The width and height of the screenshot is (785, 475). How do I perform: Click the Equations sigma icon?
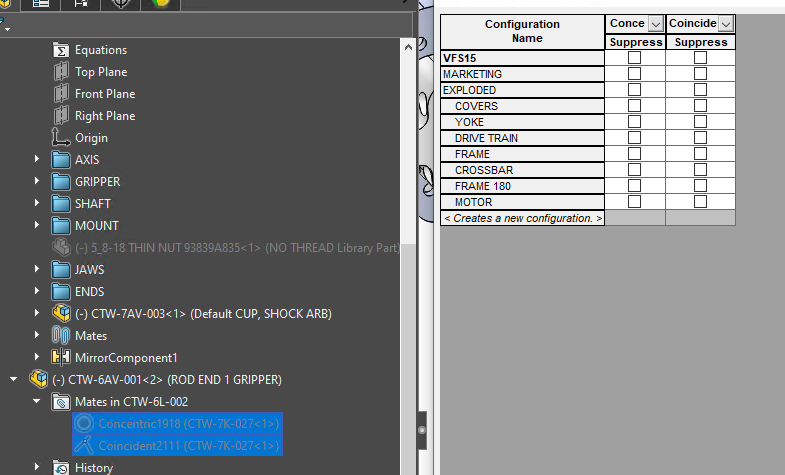(x=60, y=50)
